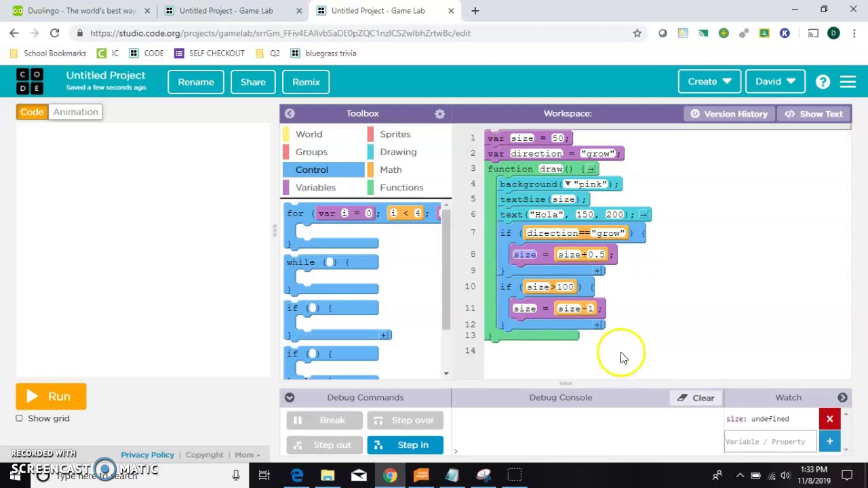Click the K extension icon
Image resolution: width=868 pixels, height=488 pixels.
coord(785,33)
